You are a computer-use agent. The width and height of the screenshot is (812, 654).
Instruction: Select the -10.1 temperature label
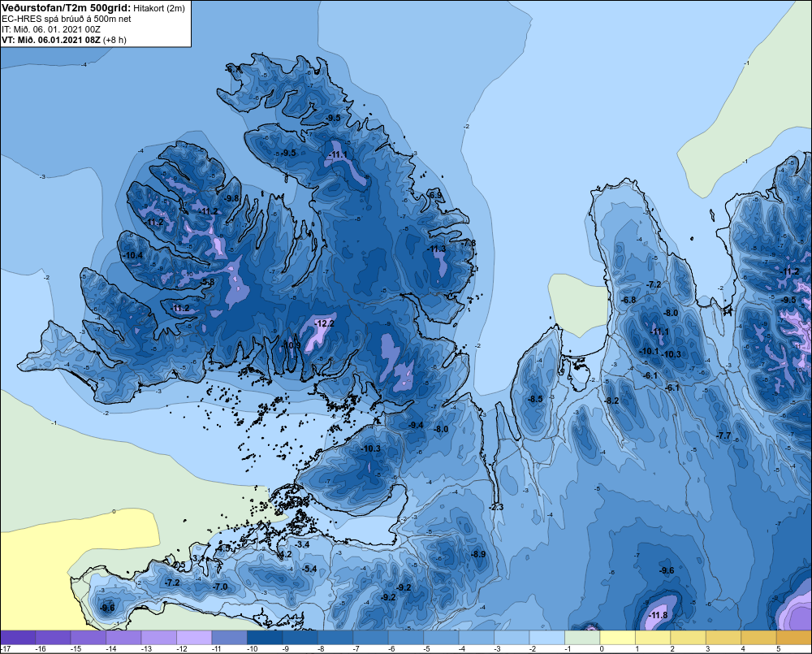(649, 351)
